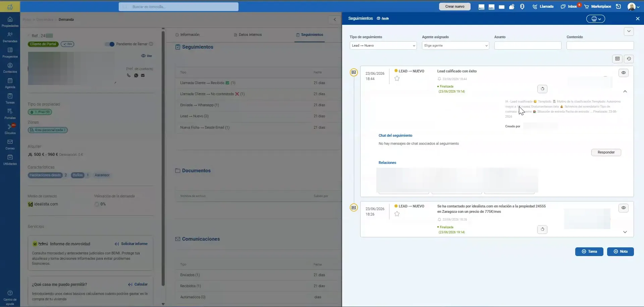
Task: Click eye icon on 18:26 follow-up
Action: 624,208
